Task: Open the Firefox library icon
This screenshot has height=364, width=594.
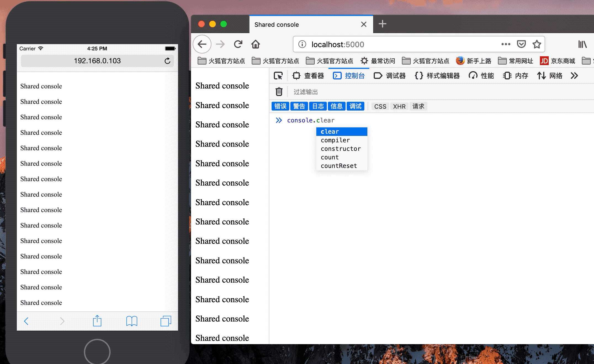Action: pyautogui.click(x=582, y=44)
